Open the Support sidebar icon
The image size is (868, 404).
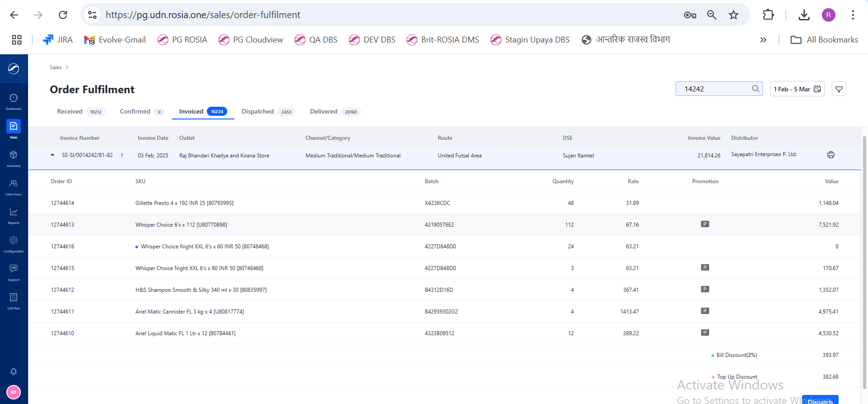[14, 272]
